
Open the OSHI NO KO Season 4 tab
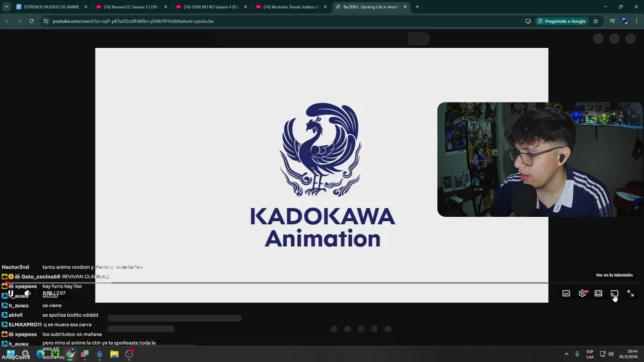211,7
